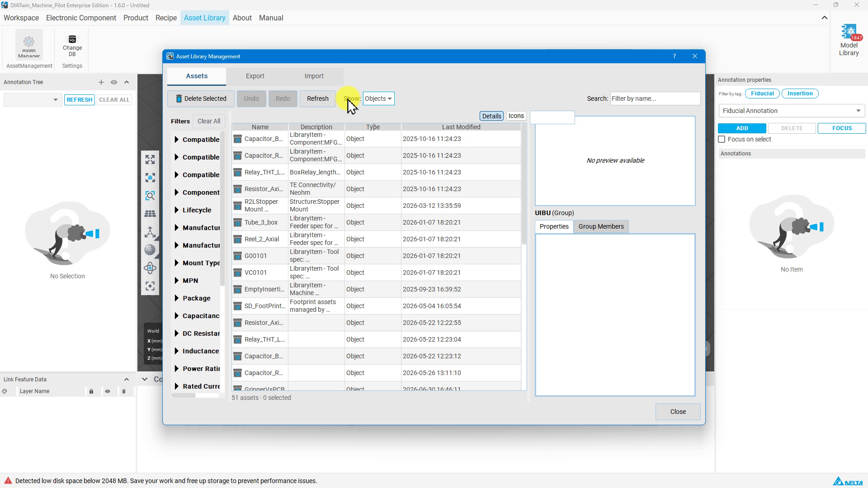Click the help question mark in dialog
This screenshot has height=488, width=868.
pos(675,56)
